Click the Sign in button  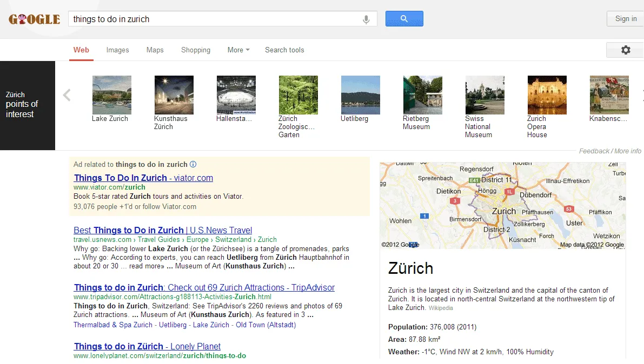tap(625, 19)
